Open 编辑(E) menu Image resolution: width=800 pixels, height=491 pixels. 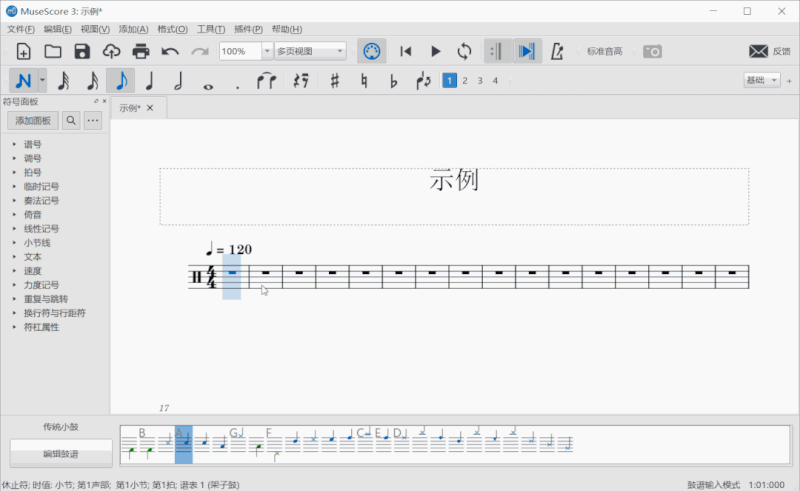58,29
